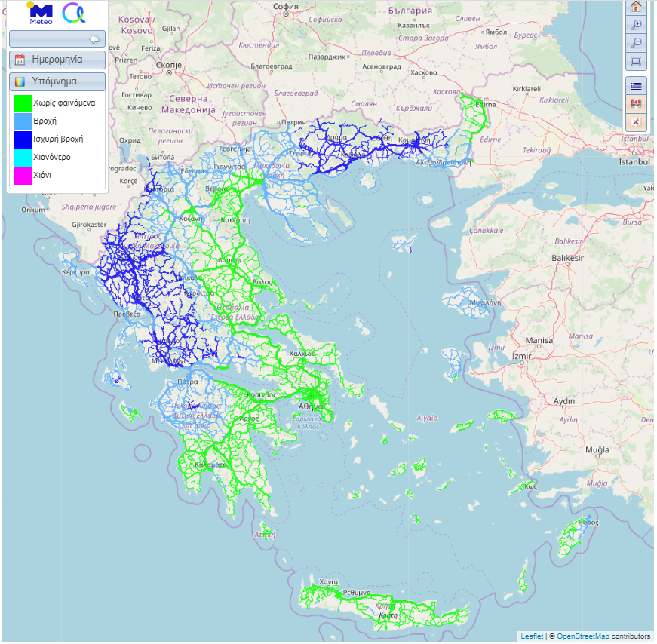The height and width of the screenshot is (644, 657).
Task: Collapse the Υπόμνημα legend section
Action: click(57, 81)
